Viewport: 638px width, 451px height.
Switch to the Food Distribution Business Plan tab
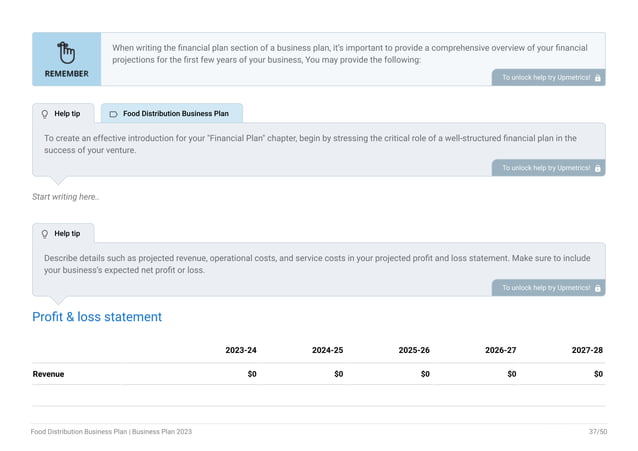(176, 114)
